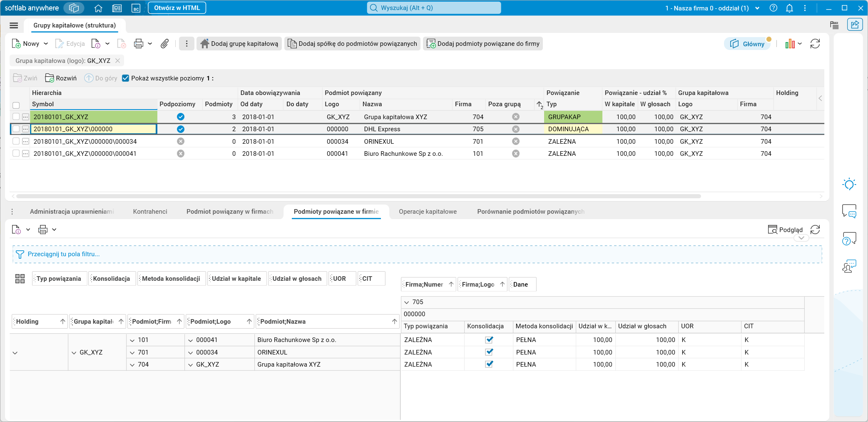Image resolution: width=868 pixels, height=422 pixels.
Task: Open the hamburger menu icon
Action: pyautogui.click(x=14, y=25)
